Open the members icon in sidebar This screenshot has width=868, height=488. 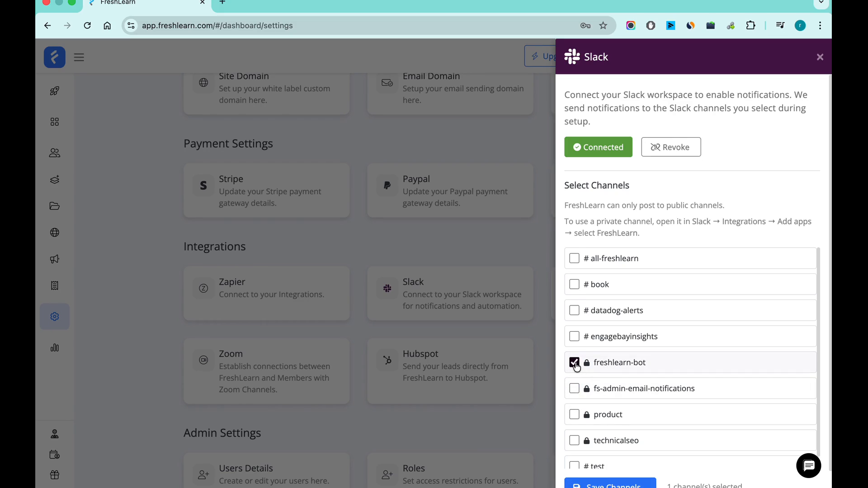click(55, 153)
